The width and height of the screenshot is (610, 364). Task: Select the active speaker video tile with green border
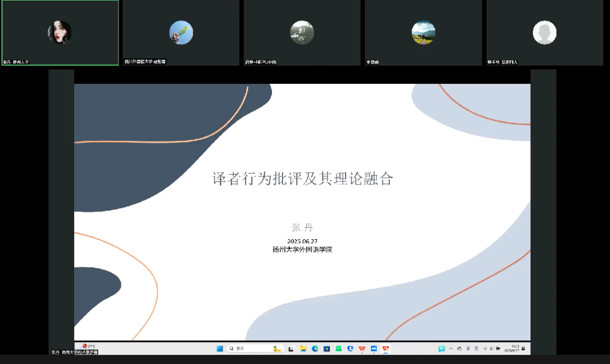[60, 33]
